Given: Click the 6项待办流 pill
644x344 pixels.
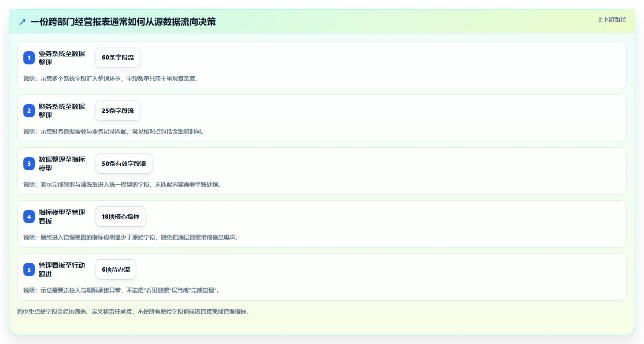Looking at the screenshot, I should pos(116,269).
